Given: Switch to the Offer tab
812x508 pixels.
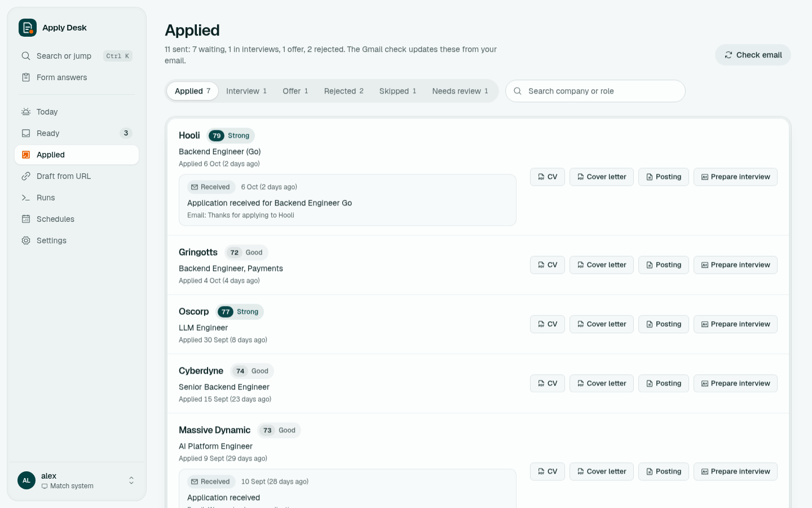Looking at the screenshot, I should [x=295, y=91].
